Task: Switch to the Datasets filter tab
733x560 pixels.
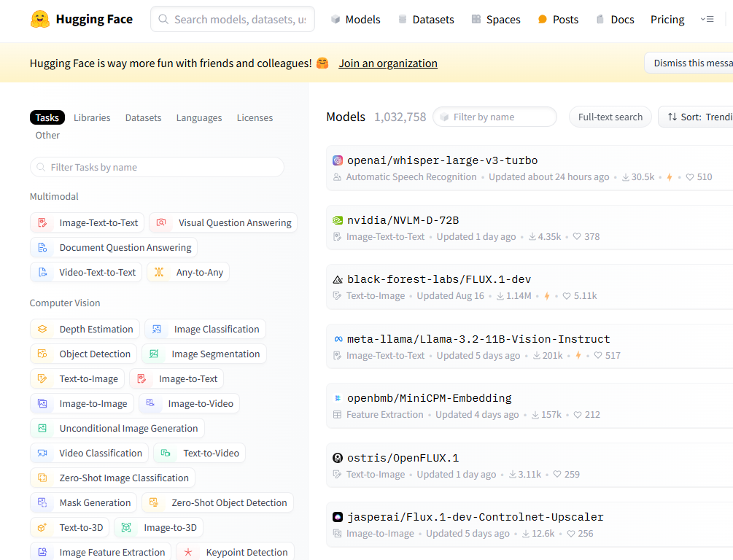Action: (x=143, y=118)
